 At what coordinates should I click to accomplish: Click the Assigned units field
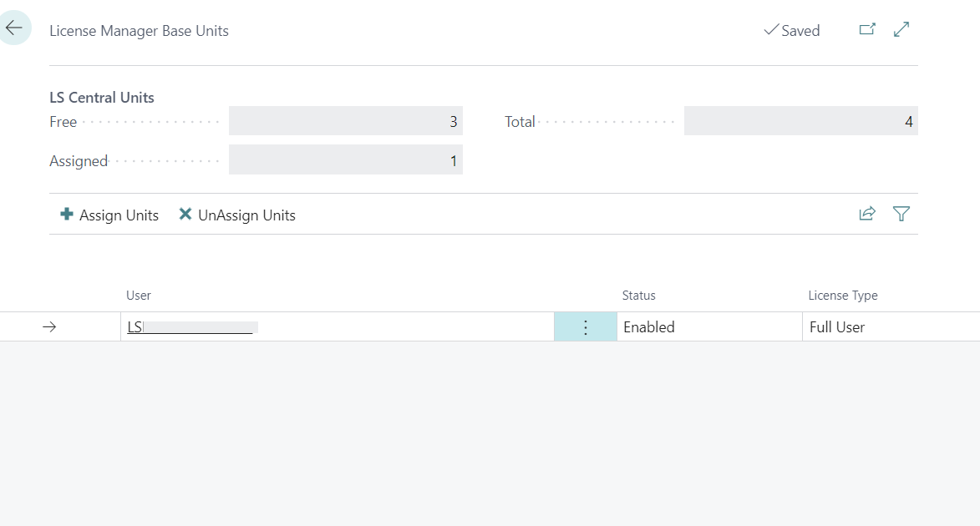click(x=345, y=159)
